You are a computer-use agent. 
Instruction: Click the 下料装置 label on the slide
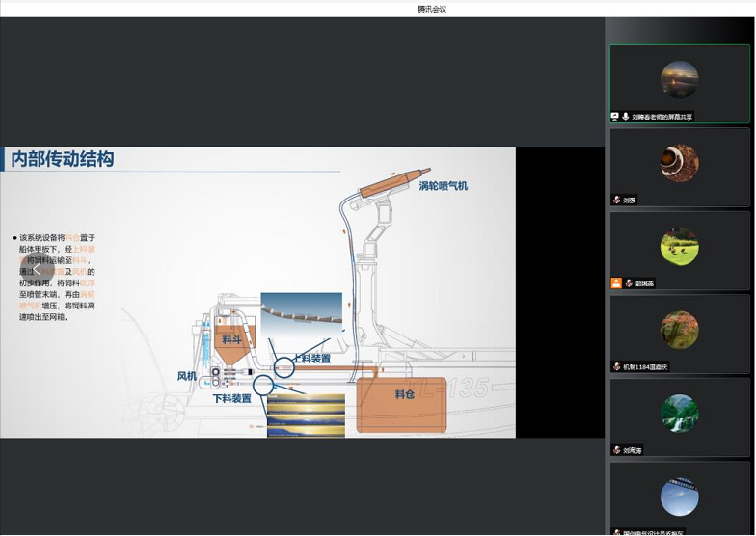[x=231, y=398]
